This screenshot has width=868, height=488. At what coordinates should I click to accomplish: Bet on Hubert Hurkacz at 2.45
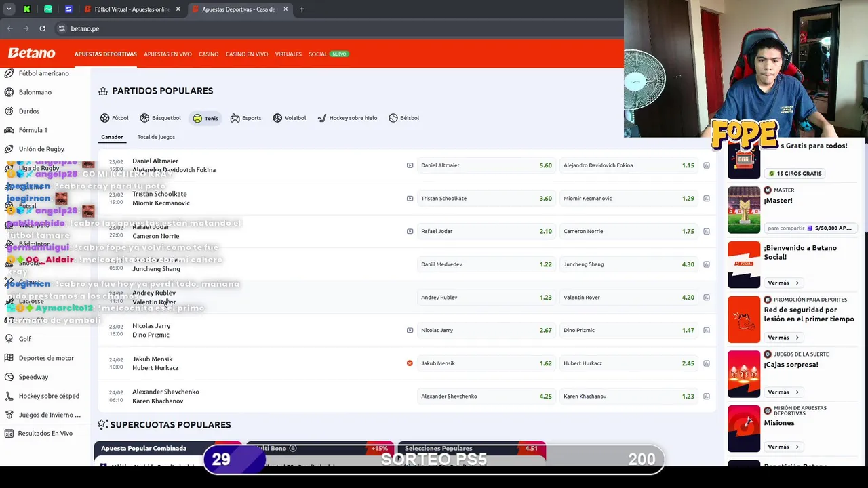click(629, 363)
